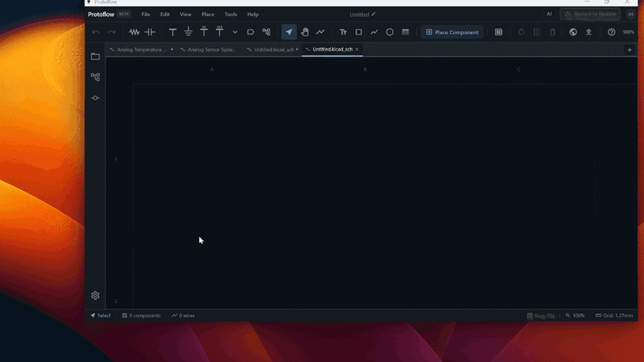Click the Protoflow logo text
The image size is (644, 362).
(101, 14)
